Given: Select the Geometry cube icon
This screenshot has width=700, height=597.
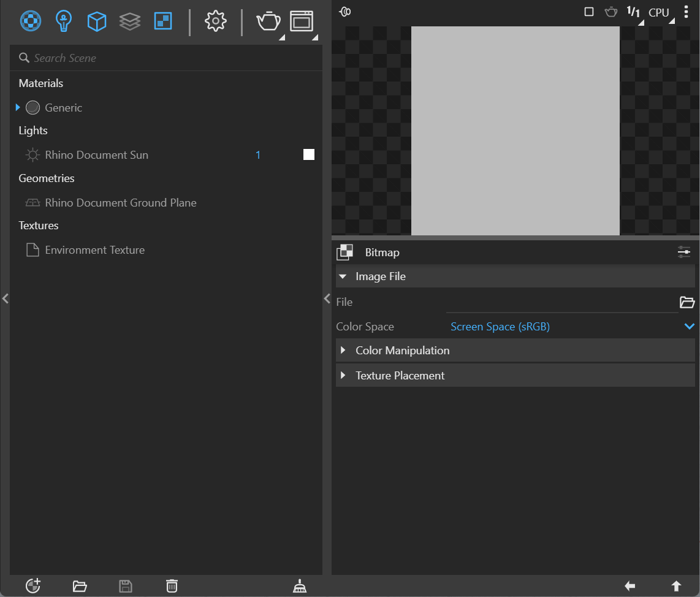Looking at the screenshot, I should click(x=97, y=21).
